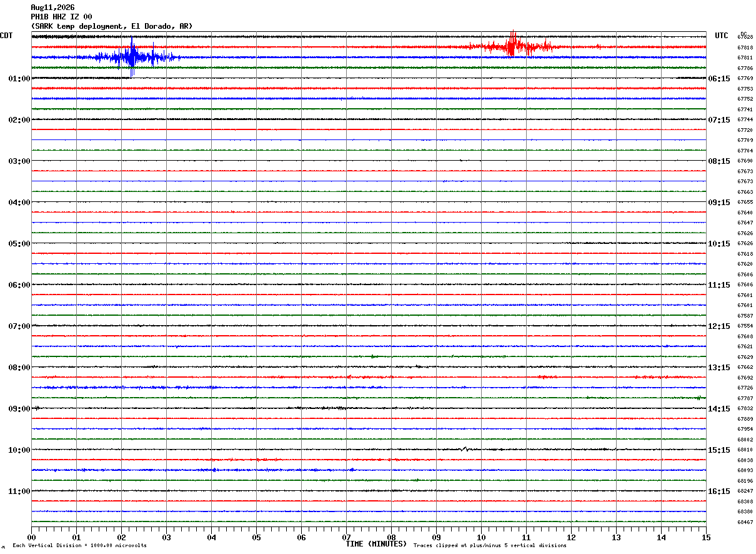This screenshot has height=554, width=756.
Task: Click the DC offset value 68467
Action: [x=745, y=522]
